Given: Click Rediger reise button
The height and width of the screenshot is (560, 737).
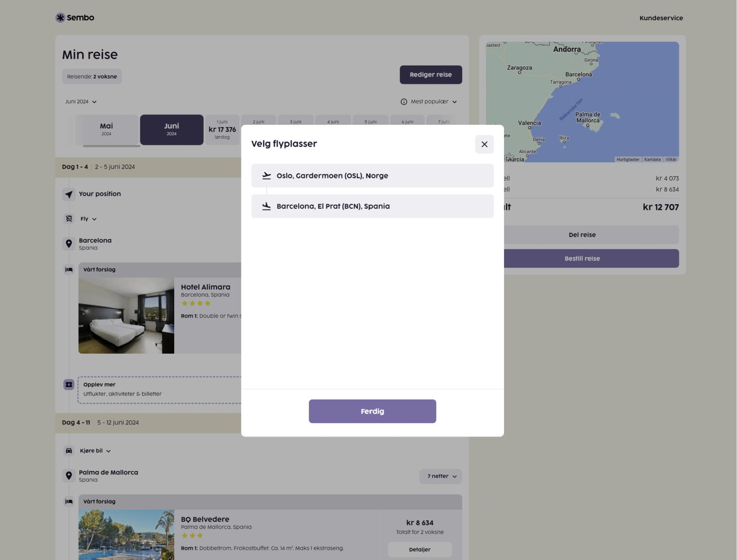Looking at the screenshot, I should point(431,74).
